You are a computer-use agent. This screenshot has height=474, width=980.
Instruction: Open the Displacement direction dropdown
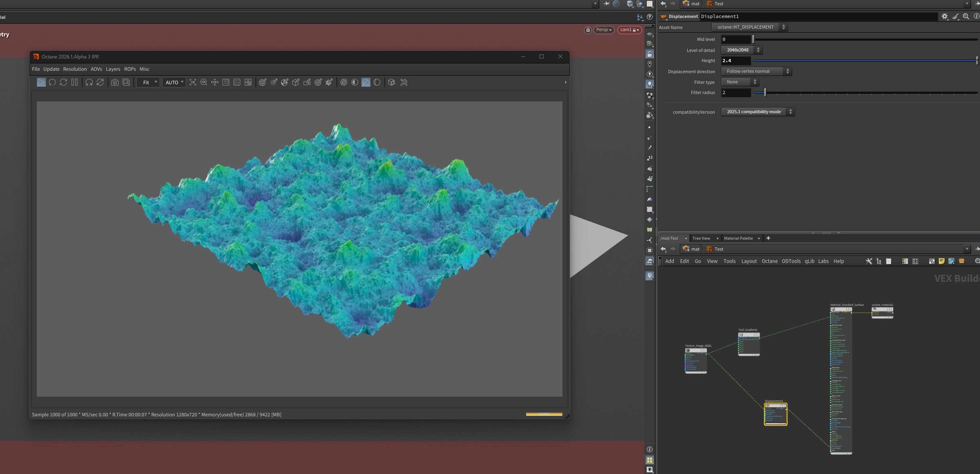pyautogui.click(x=756, y=71)
